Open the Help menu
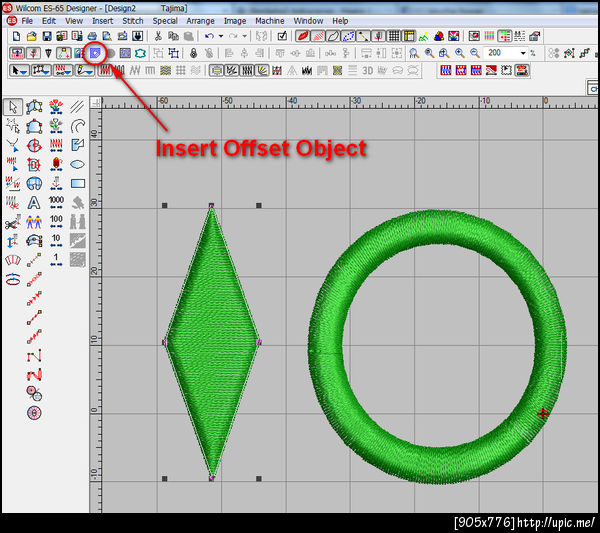This screenshot has height=533, width=600. (340, 21)
